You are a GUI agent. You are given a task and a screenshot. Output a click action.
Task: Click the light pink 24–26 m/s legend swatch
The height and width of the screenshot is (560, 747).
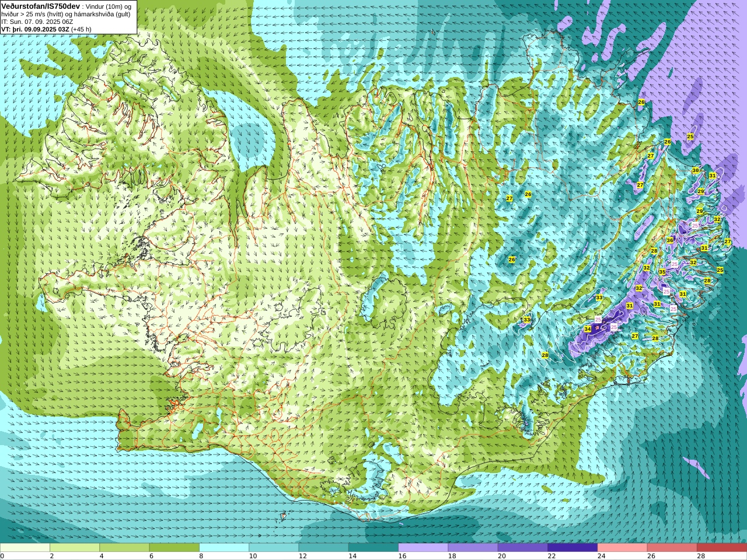tap(623, 547)
